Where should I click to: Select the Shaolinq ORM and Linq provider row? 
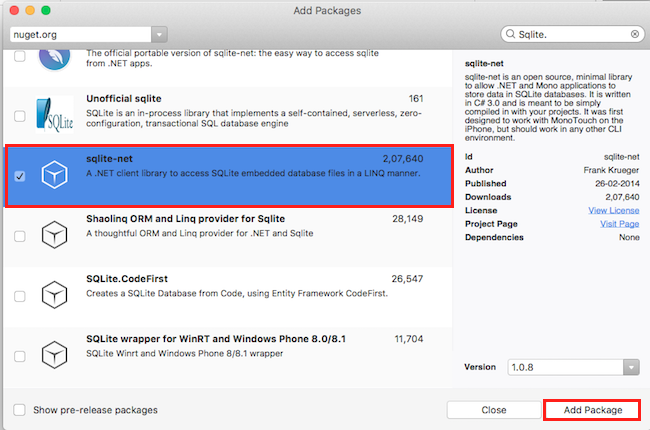click(x=250, y=235)
